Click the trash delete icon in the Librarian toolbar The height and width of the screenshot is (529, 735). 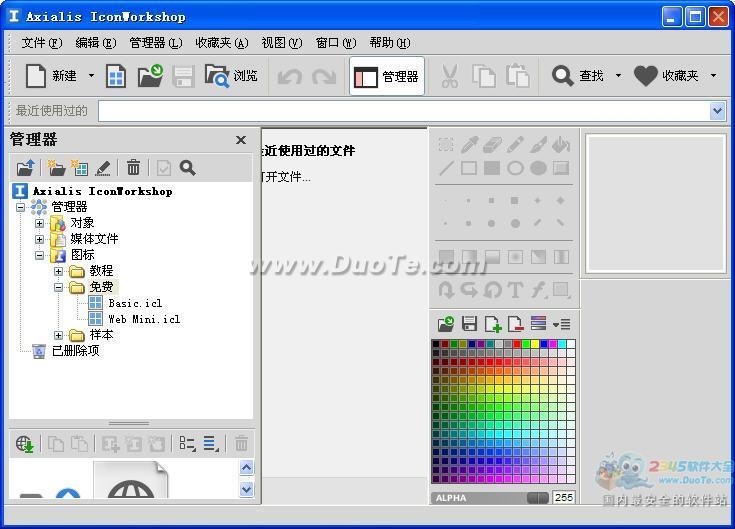134,167
